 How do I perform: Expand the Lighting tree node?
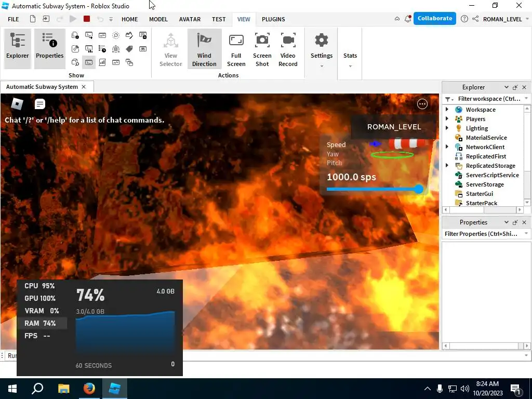pos(447,128)
